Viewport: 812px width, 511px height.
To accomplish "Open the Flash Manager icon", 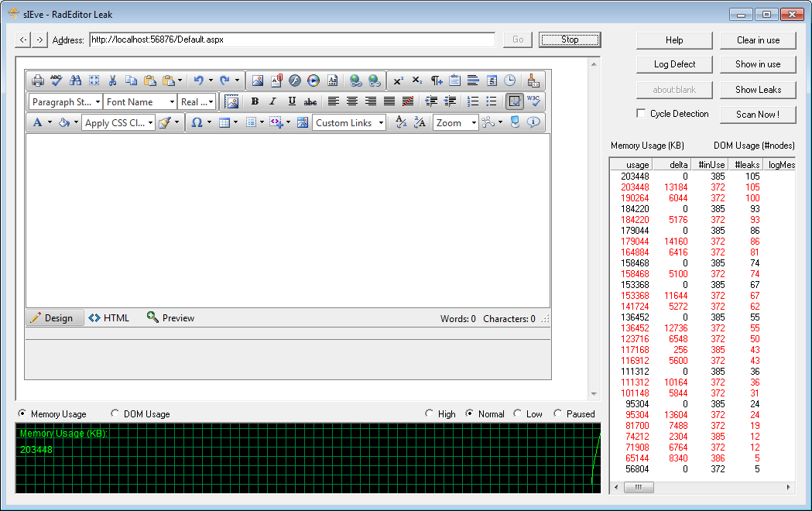I will pos(295,81).
